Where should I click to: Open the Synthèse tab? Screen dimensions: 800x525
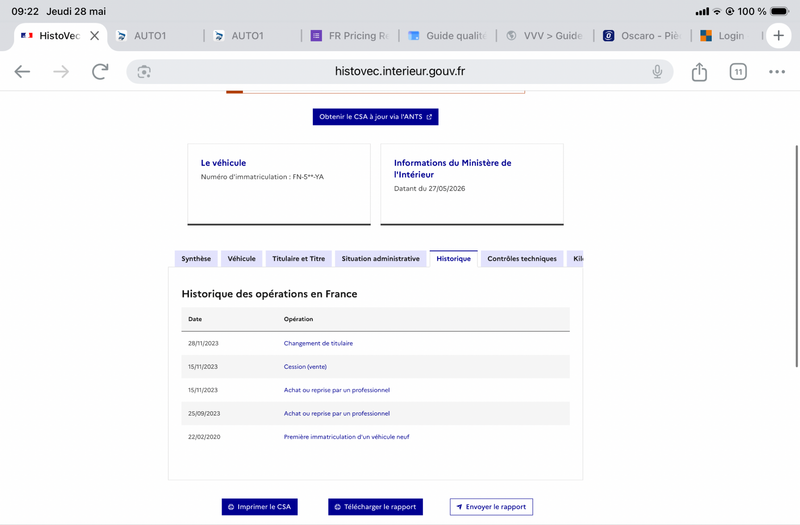(x=196, y=259)
